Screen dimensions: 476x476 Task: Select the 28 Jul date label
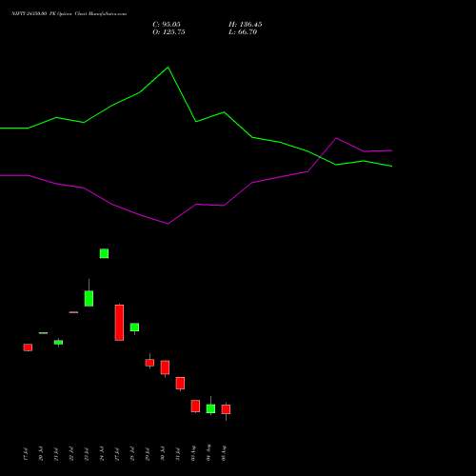132,453
